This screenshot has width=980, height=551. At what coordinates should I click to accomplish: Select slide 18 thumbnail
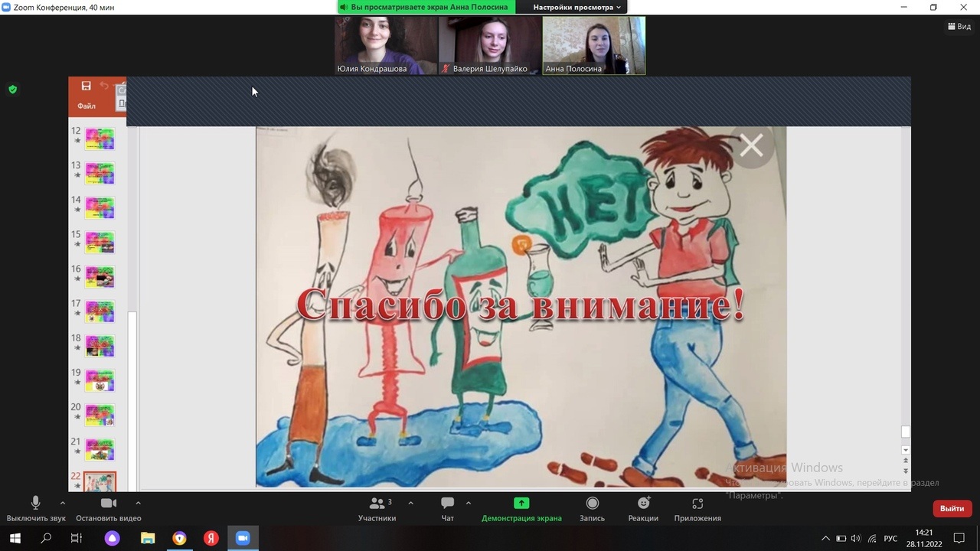click(100, 346)
